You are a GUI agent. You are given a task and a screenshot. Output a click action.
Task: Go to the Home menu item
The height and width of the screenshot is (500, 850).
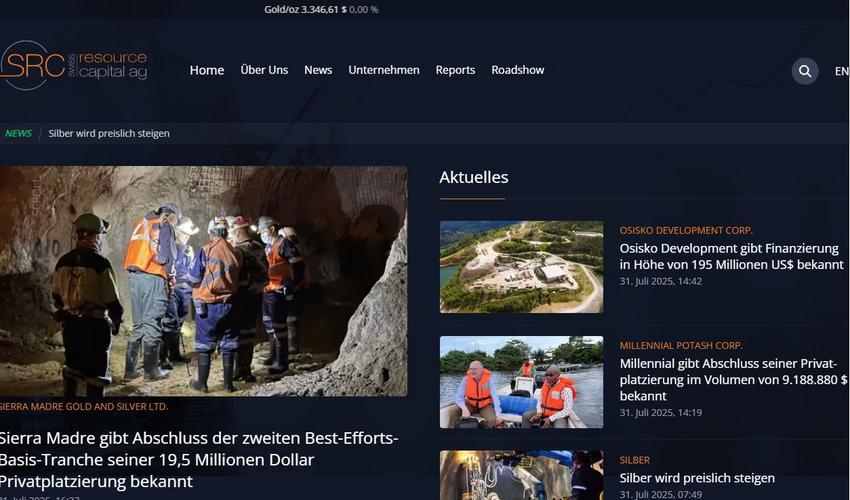(207, 70)
